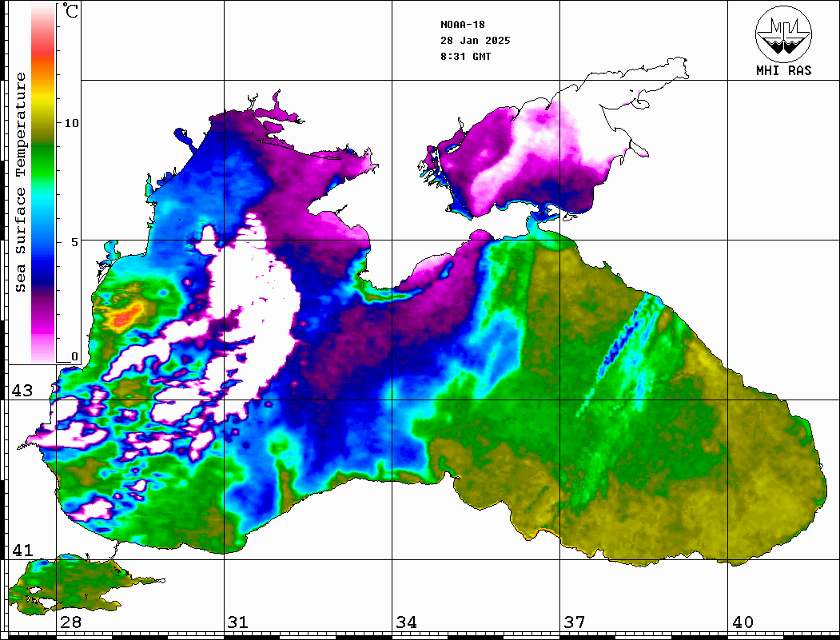
Task: Select the NOAA-18 satellite label
Action: pos(462,25)
